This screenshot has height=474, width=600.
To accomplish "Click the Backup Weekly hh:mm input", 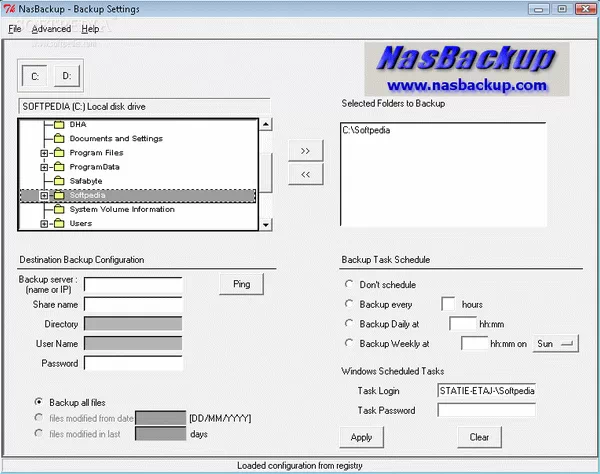I will click(475, 343).
